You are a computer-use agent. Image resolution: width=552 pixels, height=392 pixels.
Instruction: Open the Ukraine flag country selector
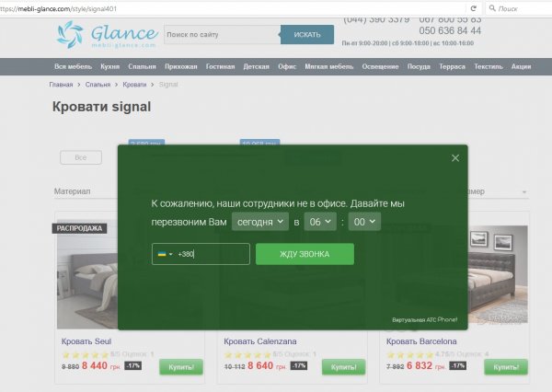pos(165,254)
